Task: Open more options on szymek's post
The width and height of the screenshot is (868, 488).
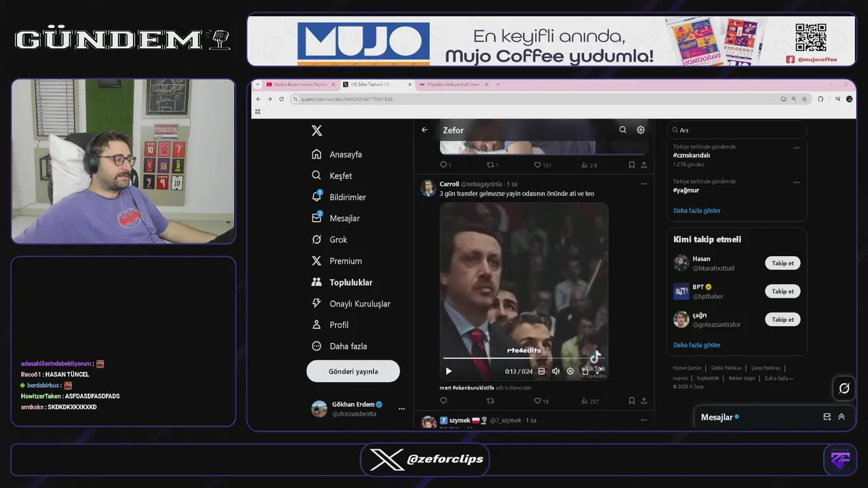Action: (644, 420)
